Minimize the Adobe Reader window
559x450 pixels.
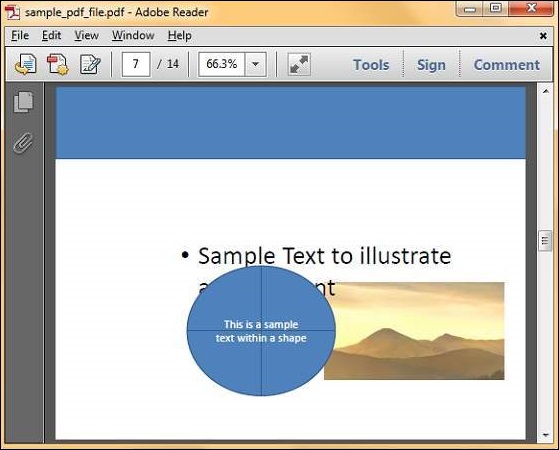coord(470,9)
